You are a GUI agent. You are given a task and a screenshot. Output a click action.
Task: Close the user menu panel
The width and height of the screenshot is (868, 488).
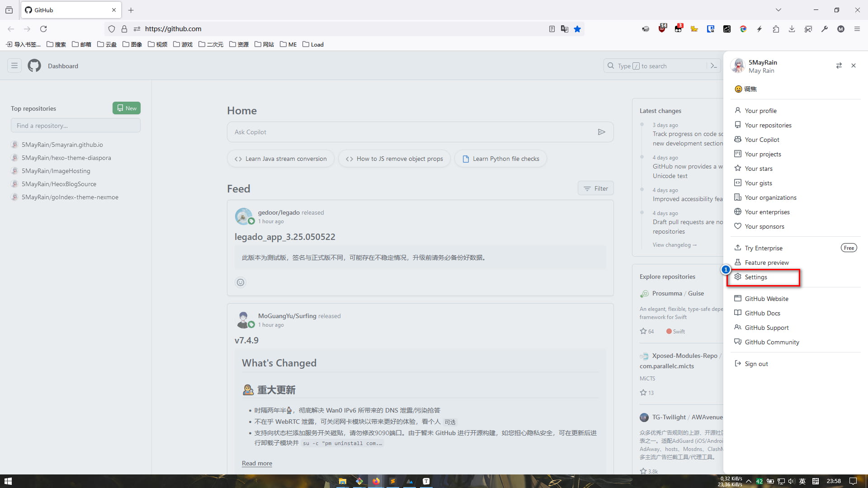click(854, 66)
